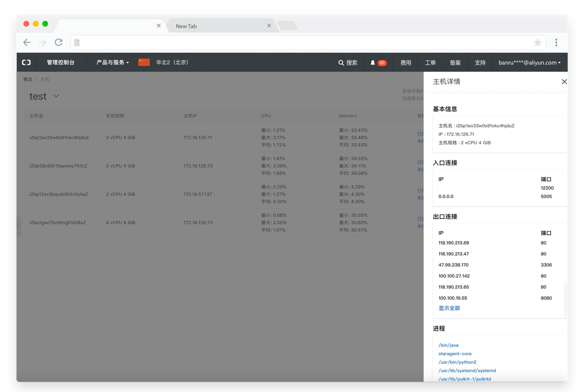Reload the page with the refresh icon

tap(58, 42)
